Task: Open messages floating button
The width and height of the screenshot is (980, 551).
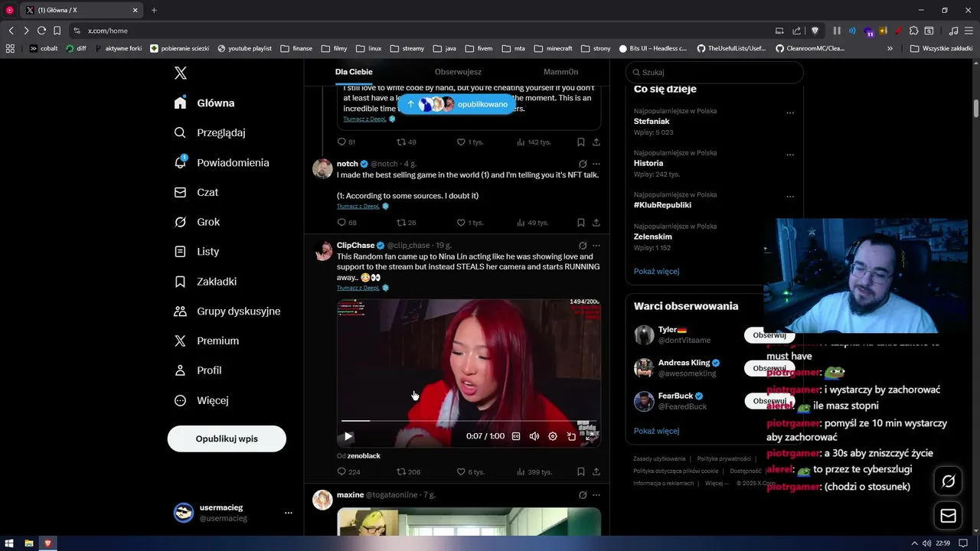Action: 948,516
